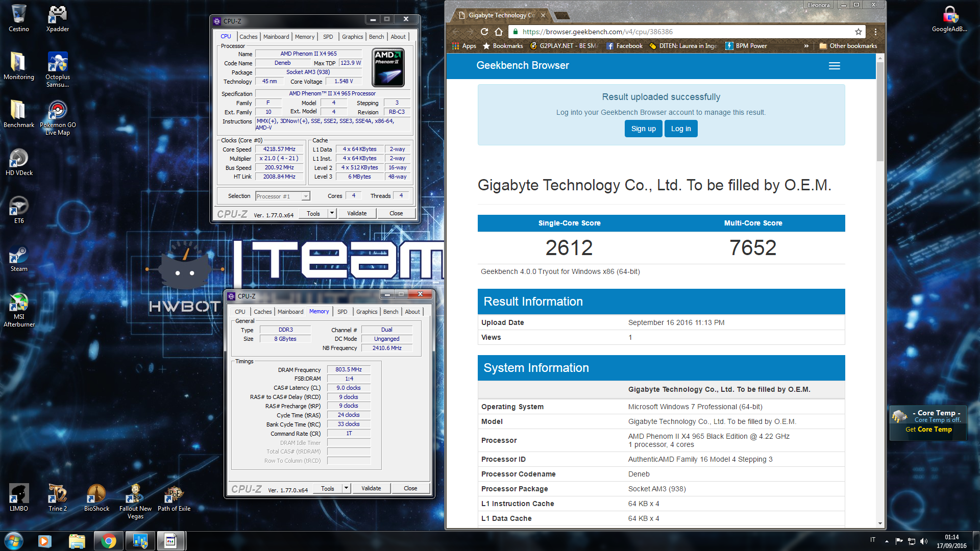Screen dimensions: 980x551
Task: Open the media player taskbar icon
Action: [x=45, y=541]
